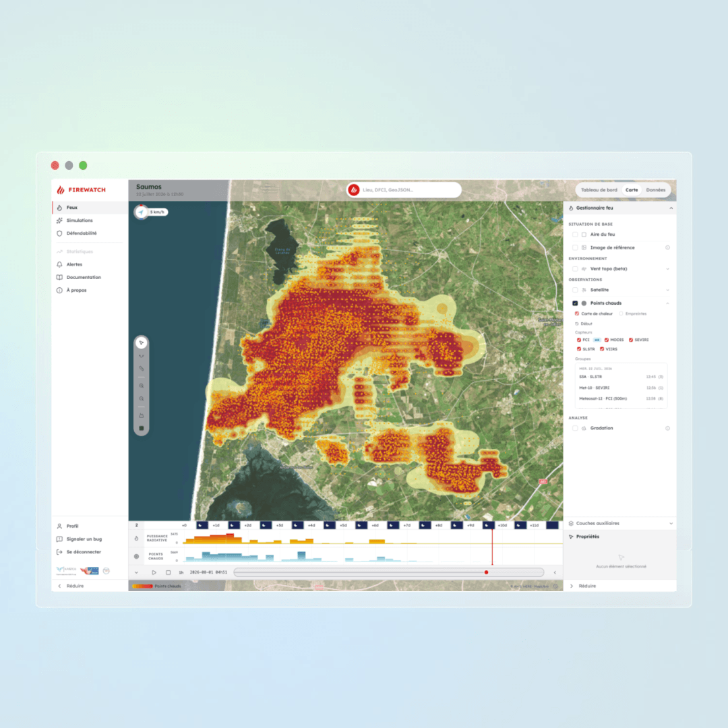Click the info icon beside Image de référence
The width and height of the screenshot is (728, 728).
tap(667, 247)
